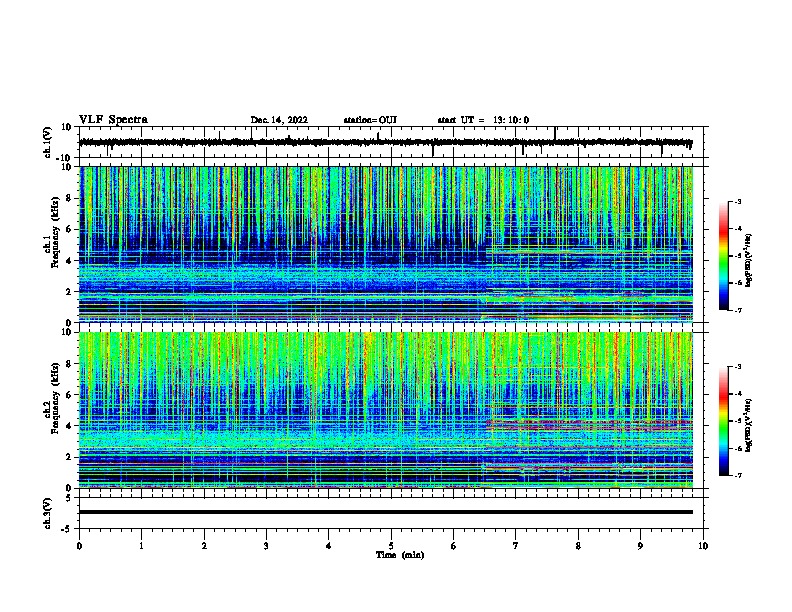This screenshot has height=612, width=792.
Task: Click the 'start UT = 13:10:0' header text
Action: [x=483, y=120]
